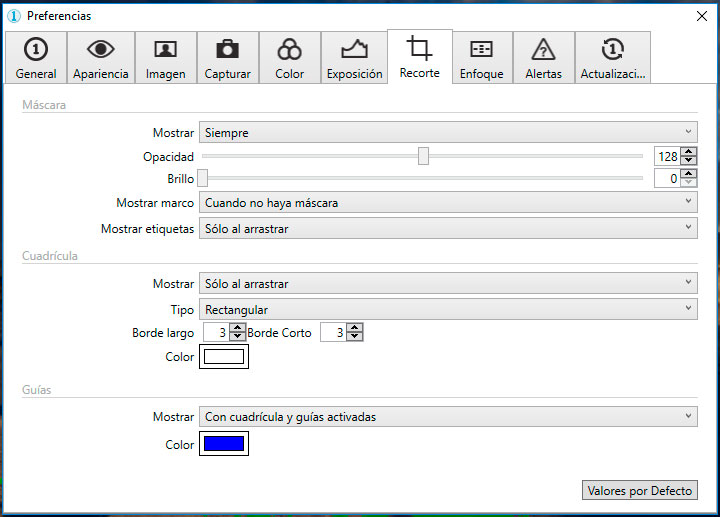This screenshot has width=720, height=517.
Task: Expand the Máscara Mostrar dropdown
Action: [448, 132]
